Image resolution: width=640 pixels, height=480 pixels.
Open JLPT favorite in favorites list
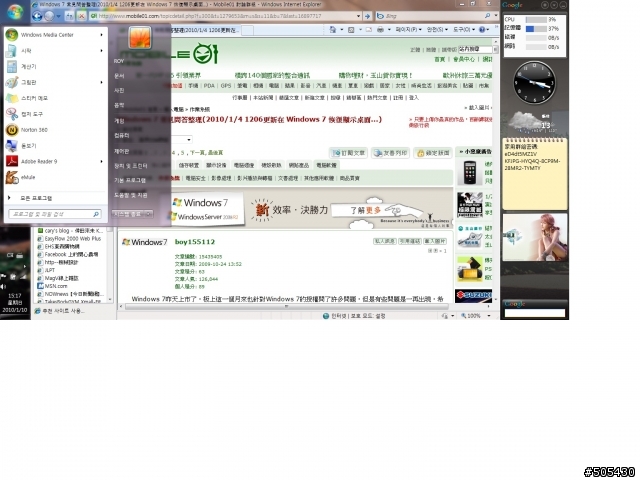coord(46,270)
